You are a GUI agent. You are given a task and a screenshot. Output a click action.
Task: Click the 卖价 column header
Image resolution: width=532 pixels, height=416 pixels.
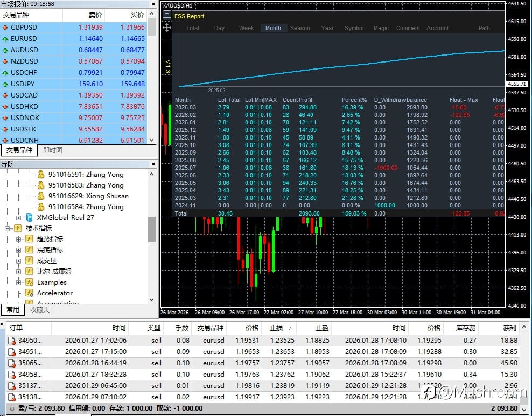(x=83, y=15)
